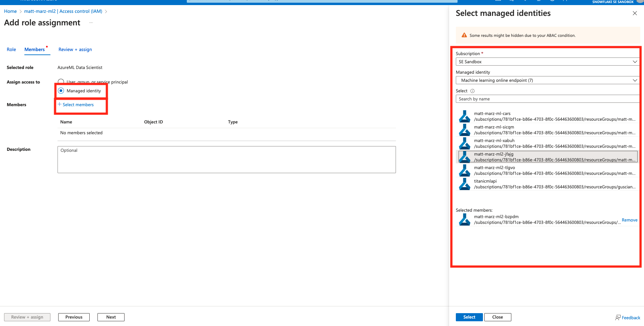Click the Search by name field

(547, 99)
